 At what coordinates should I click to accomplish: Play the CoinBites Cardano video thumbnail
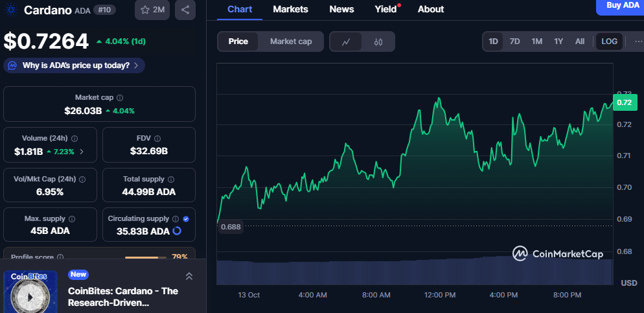point(30,295)
